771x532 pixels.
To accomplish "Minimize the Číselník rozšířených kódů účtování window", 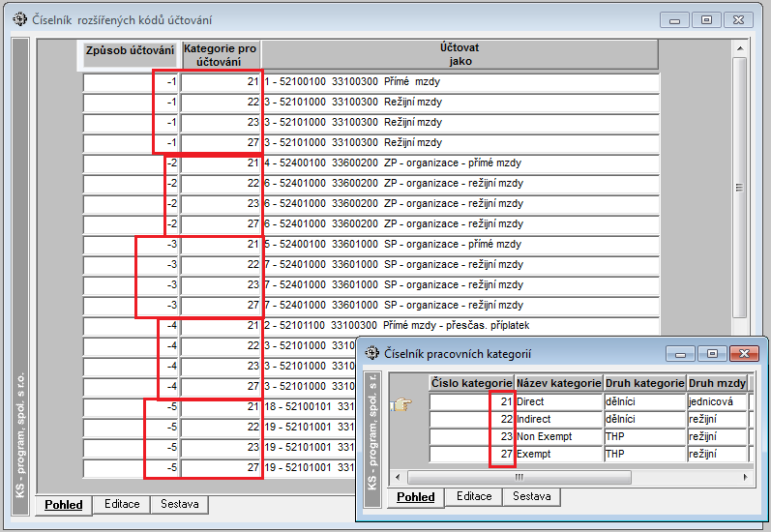I will coord(674,20).
